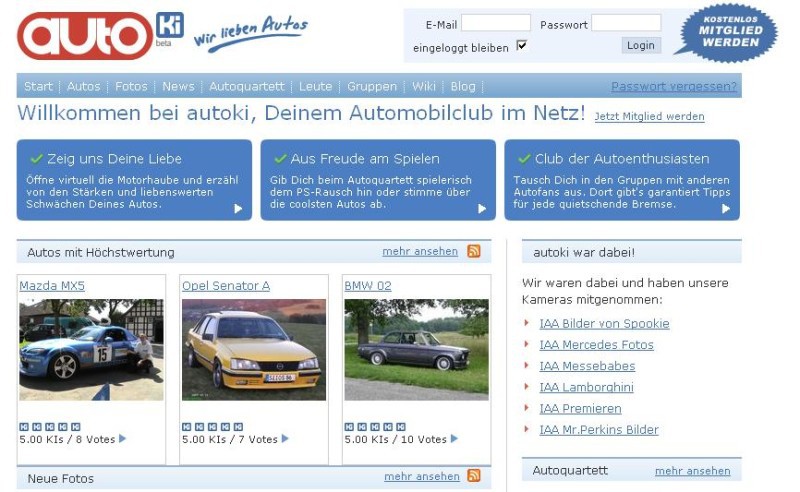
Task: Click the KI rating stars under Mazda MX5
Action: 49,426
